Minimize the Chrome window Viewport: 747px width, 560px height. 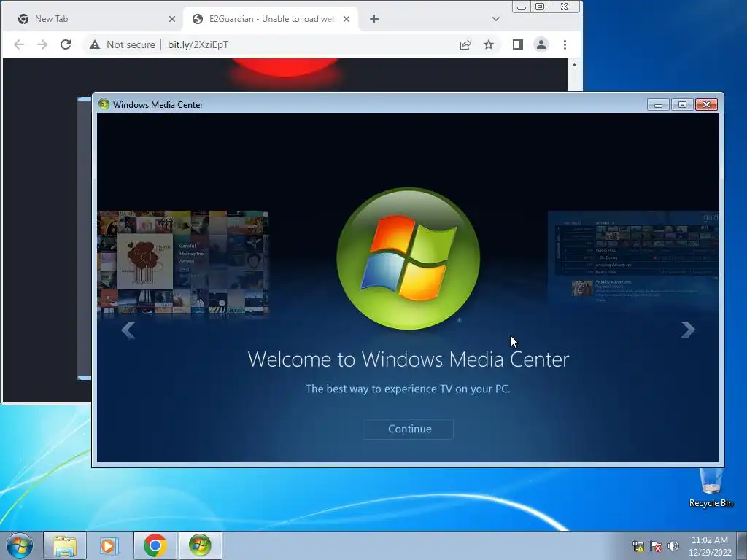(x=522, y=7)
